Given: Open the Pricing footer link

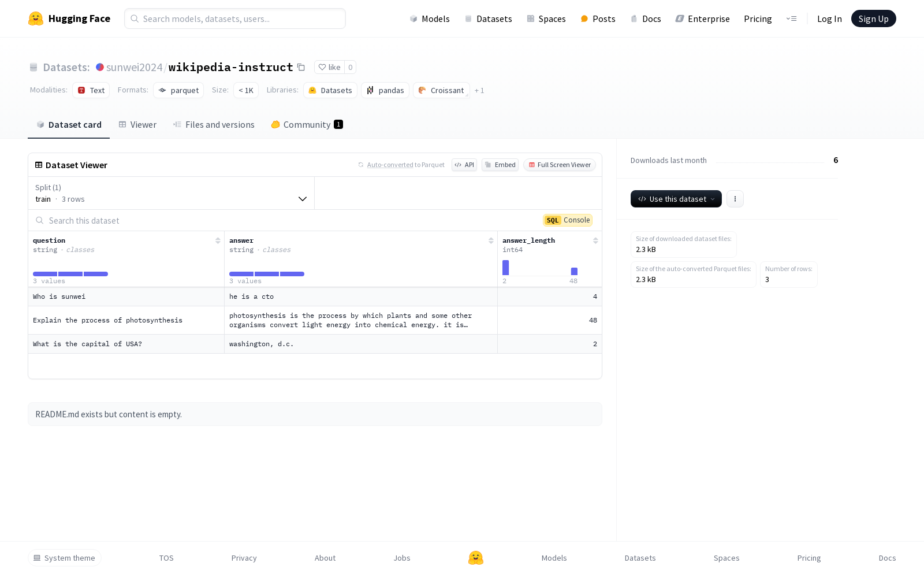Looking at the screenshot, I should [x=809, y=558].
